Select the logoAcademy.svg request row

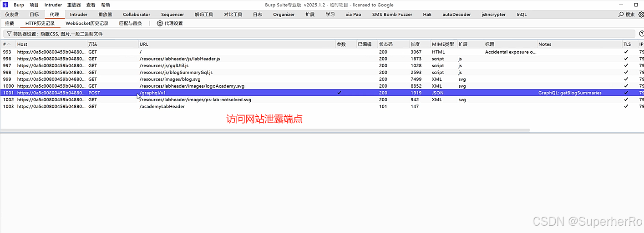322,86
